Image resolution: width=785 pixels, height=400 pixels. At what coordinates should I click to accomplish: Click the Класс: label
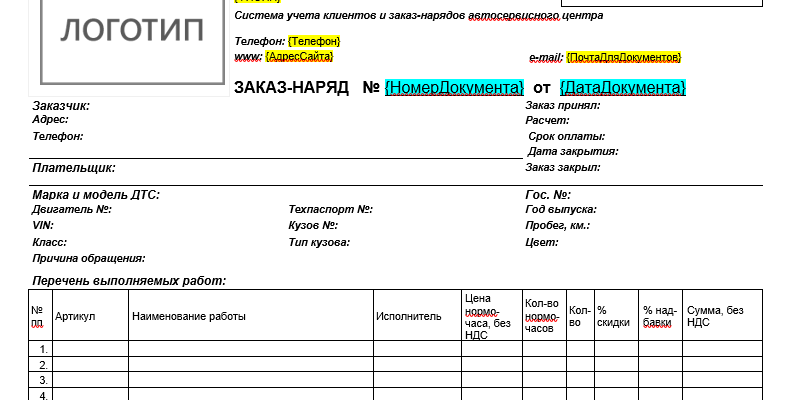(x=50, y=242)
